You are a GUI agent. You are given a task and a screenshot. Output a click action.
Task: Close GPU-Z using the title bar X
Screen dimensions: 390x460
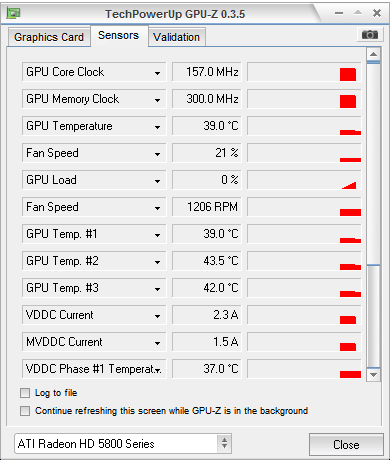377,13
